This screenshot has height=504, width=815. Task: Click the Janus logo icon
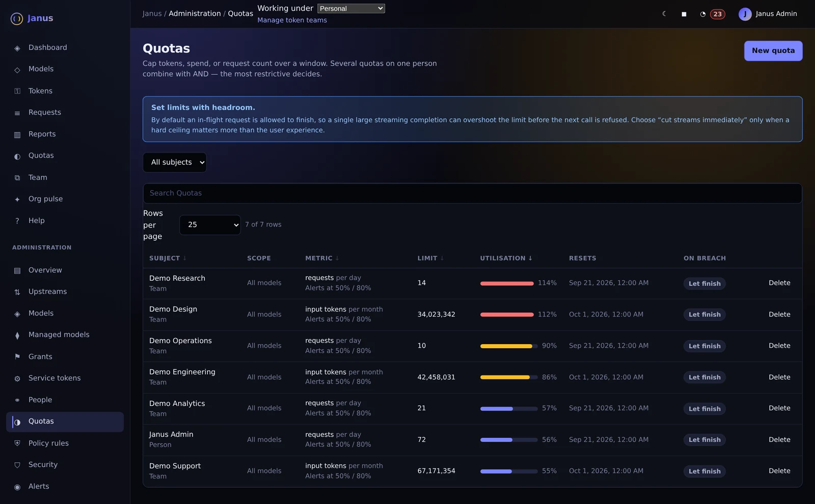click(17, 19)
